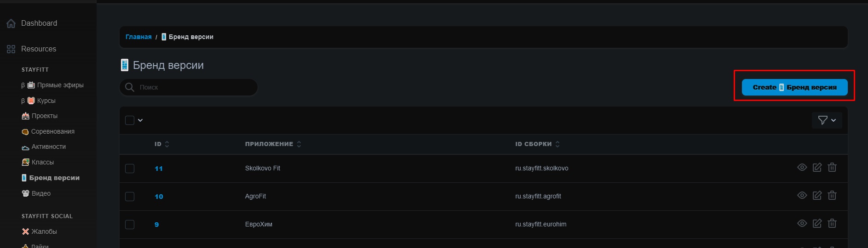This screenshot has height=248, width=868.
Task: View details of Skolkovo Fit row
Action: 802,168
